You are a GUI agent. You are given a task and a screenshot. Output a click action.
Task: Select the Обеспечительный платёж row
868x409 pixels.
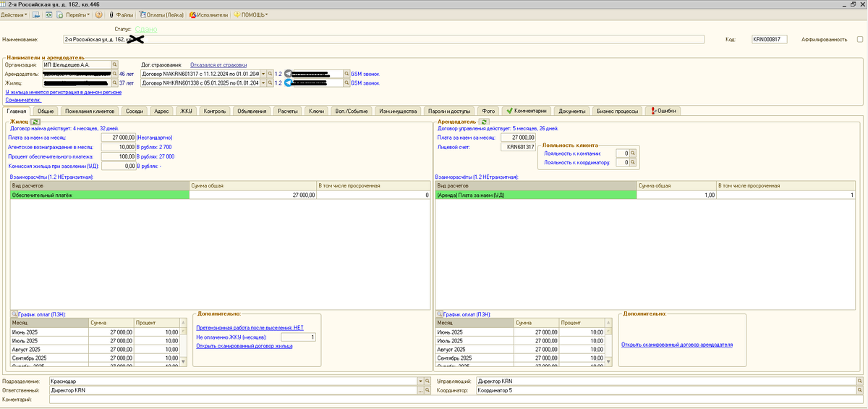point(220,195)
